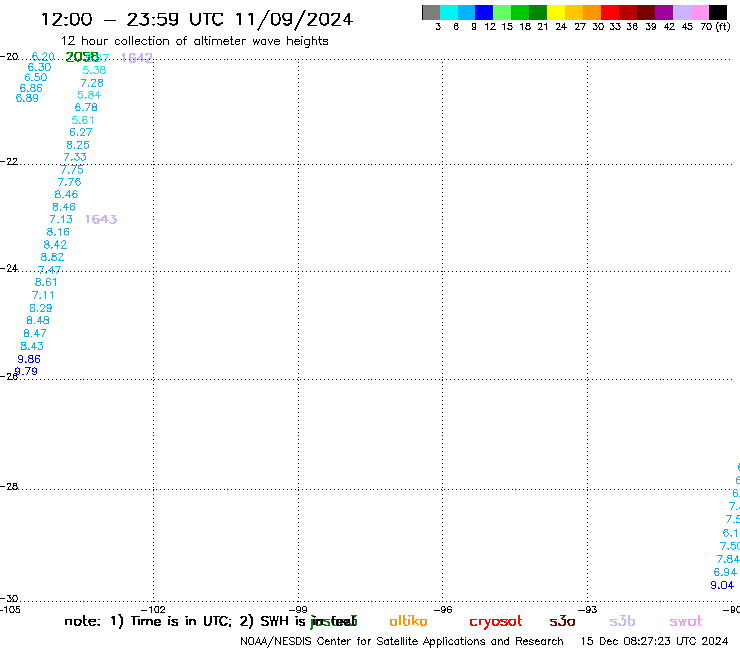Click the cyan swatch in the color scale
740x650 pixels.
point(449,12)
